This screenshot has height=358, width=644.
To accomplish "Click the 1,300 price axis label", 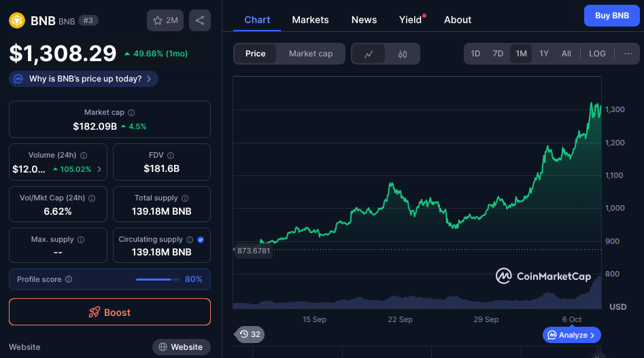I will (x=615, y=109).
